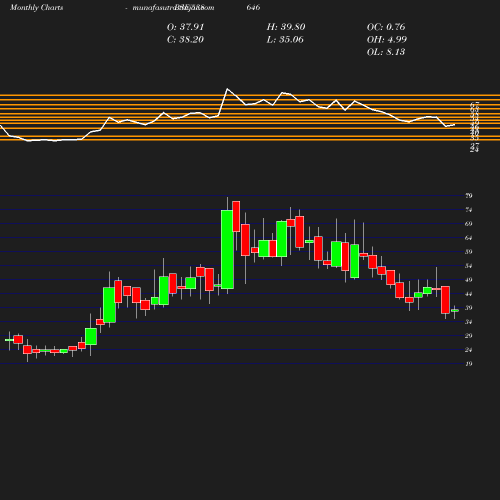Select the 49 price axis label
500x500 pixels.
pos(469,280)
